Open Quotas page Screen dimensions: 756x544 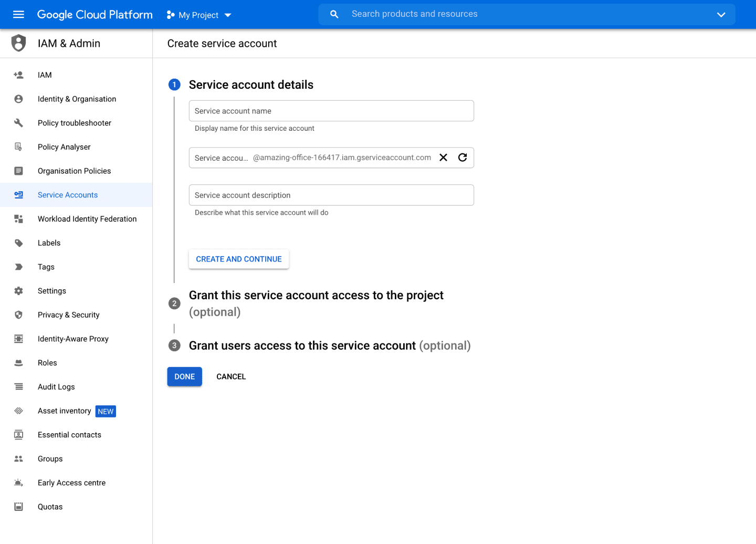click(x=76, y=507)
